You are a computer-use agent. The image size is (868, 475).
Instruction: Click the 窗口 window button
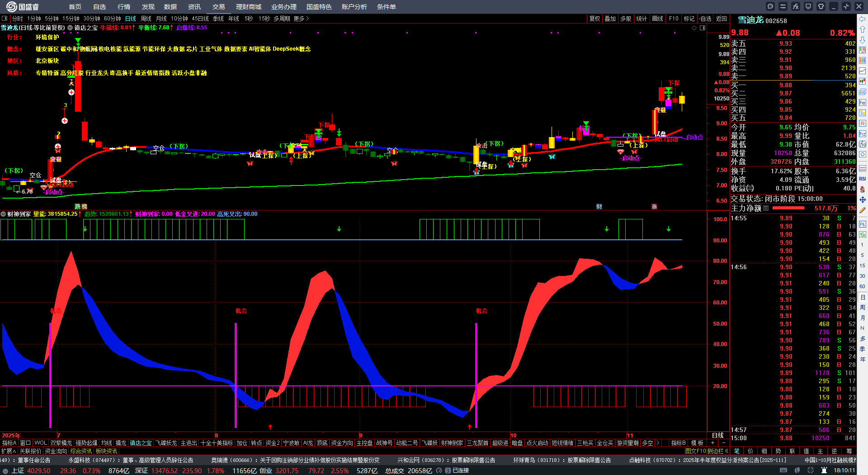(25, 443)
